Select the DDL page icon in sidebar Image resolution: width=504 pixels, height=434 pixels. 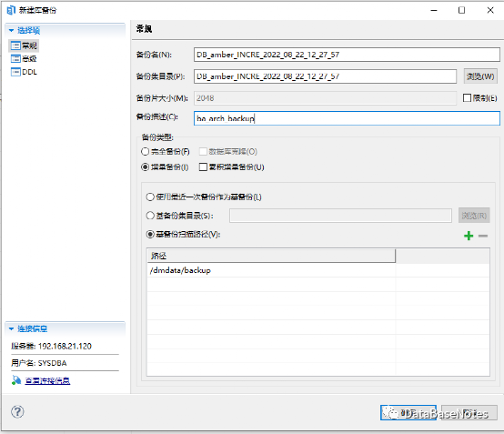pyautogui.click(x=15, y=72)
